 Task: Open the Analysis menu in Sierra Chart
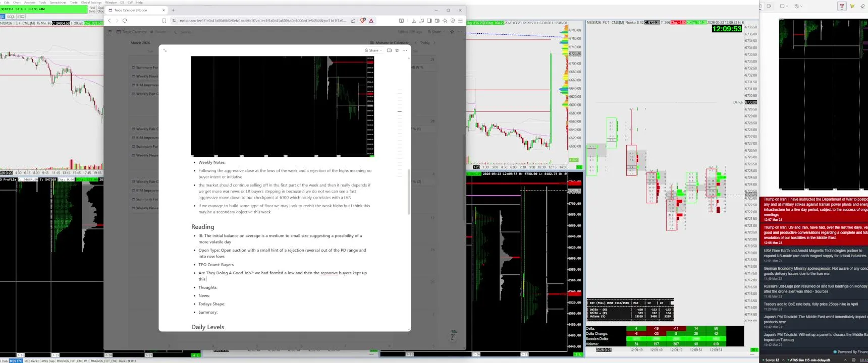coord(30,3)
